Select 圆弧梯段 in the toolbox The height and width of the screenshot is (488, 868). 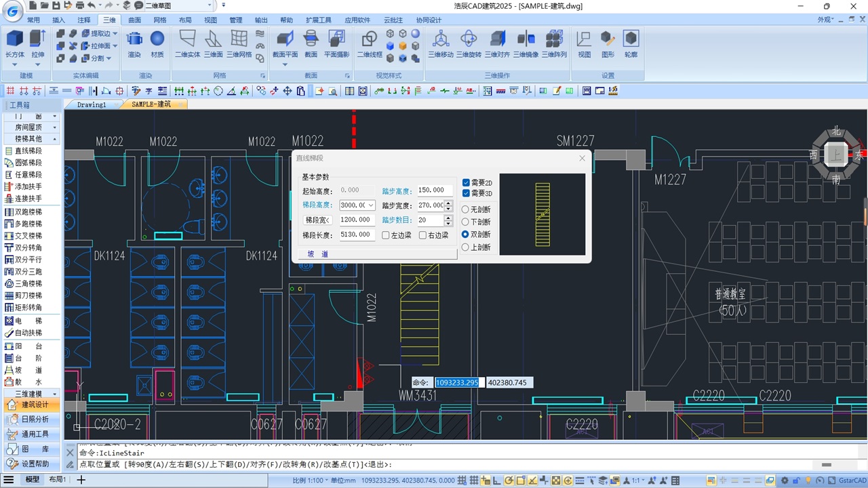click(x=28, y=163)
